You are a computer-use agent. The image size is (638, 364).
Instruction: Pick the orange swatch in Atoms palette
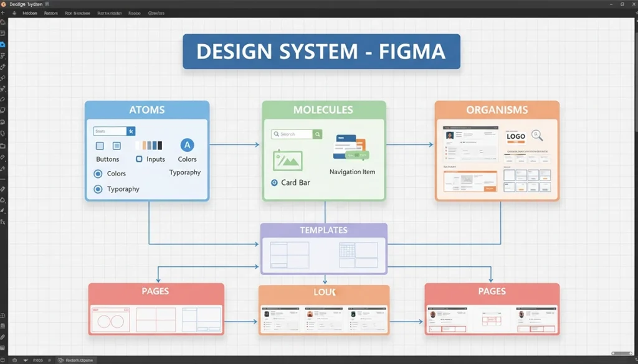144,146
